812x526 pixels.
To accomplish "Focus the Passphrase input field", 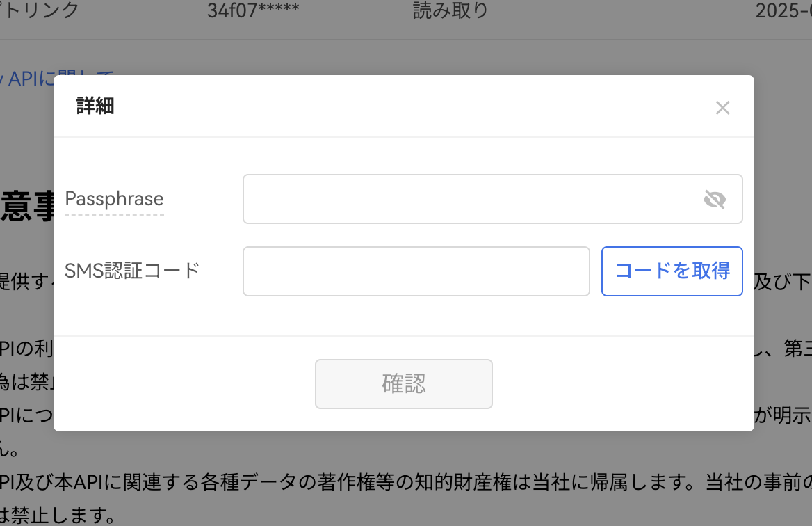I will coord(492,199).
